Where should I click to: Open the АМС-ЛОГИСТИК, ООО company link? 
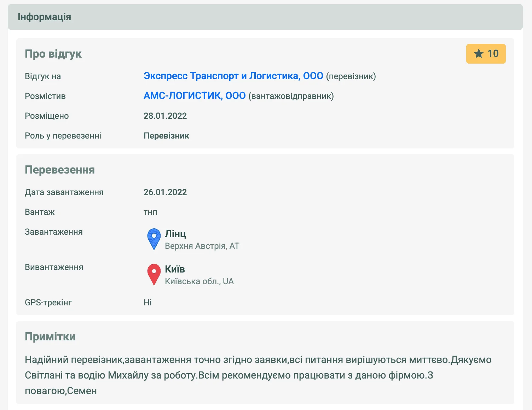(194, 96)
